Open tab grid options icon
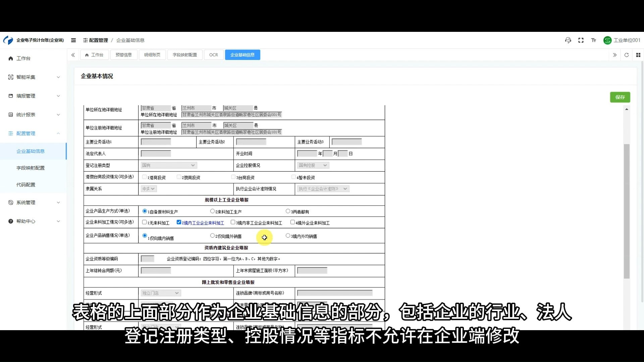644x362 pixels. click(638, 55)
